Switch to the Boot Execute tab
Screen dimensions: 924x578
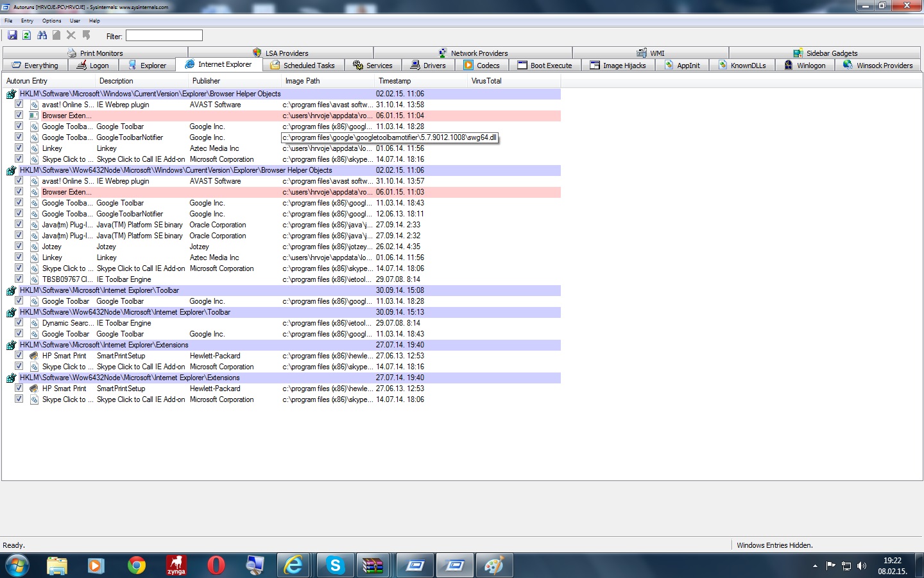545,66
